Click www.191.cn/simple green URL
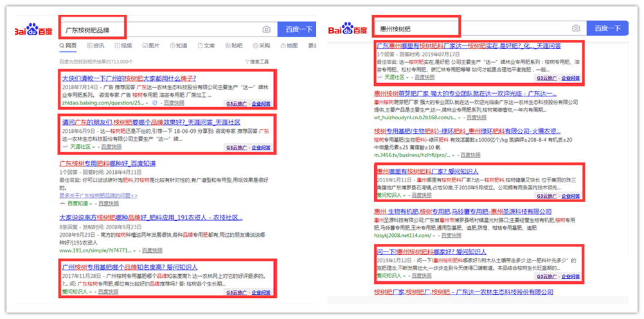 point(95,250)
